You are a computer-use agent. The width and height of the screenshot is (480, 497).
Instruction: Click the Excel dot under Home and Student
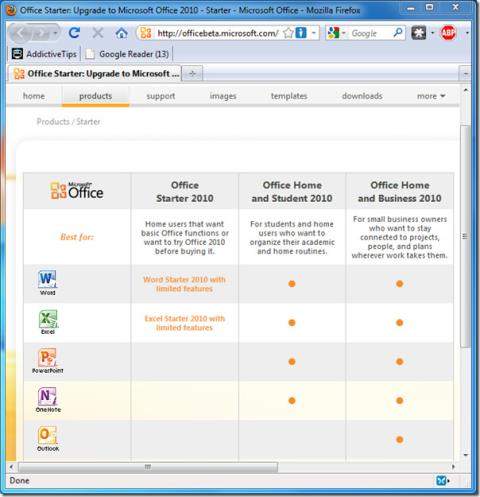[292, 323]
